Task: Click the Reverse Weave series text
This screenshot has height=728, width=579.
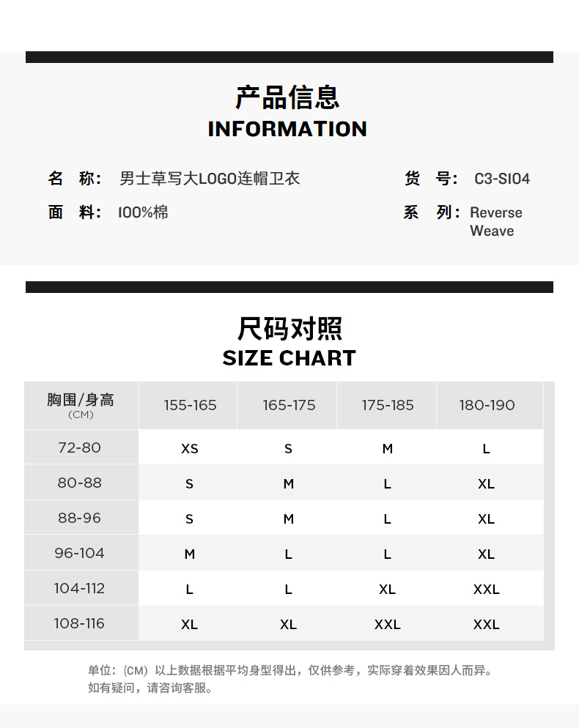Action: click(x=496, y=221)
